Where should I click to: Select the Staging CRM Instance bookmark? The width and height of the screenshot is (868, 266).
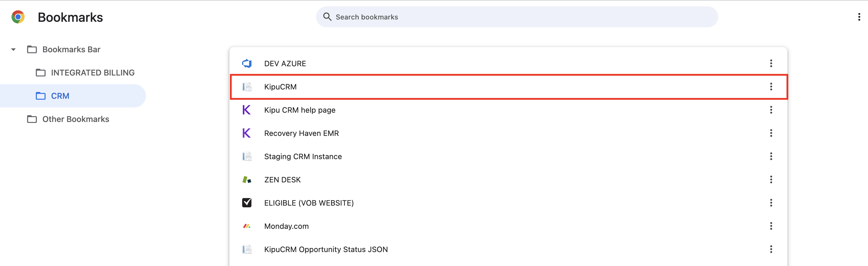click(x=303, y=157)
